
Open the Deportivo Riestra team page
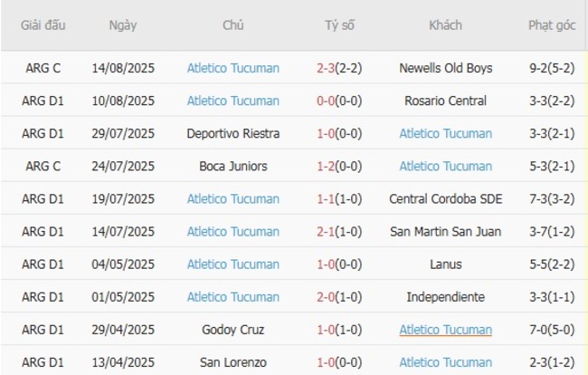(x=232, y=133)
